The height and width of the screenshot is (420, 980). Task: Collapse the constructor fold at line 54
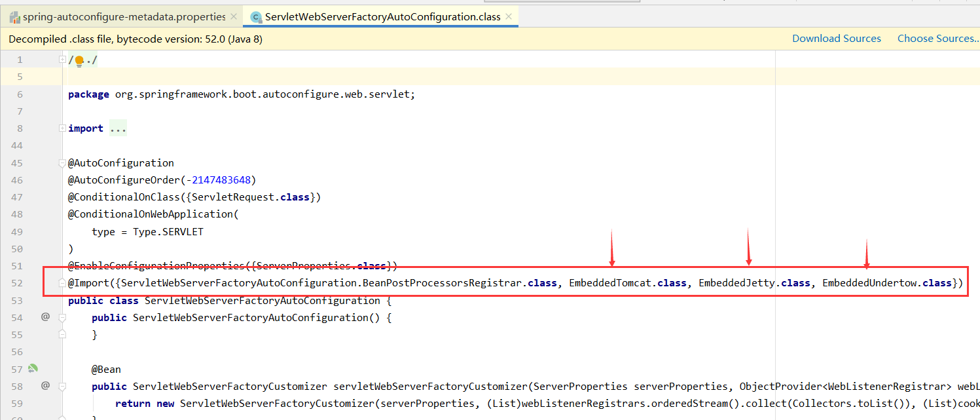click(62, 317)
